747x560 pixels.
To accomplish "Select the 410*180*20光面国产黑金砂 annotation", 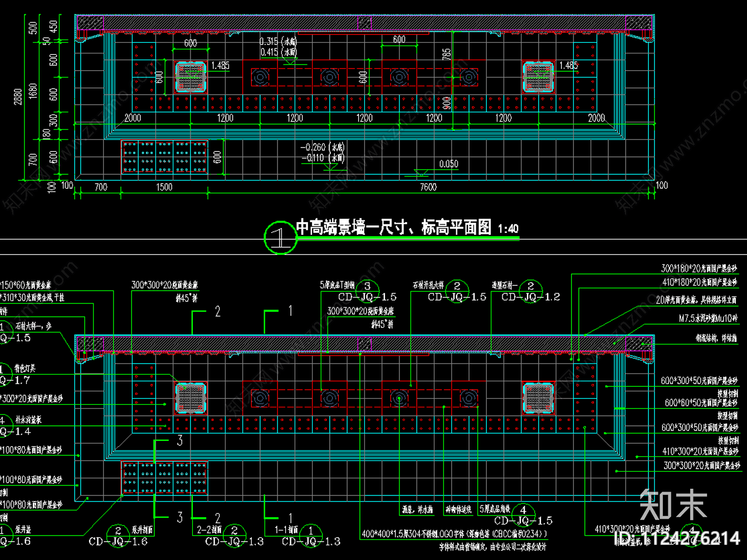I will [700, 283].
